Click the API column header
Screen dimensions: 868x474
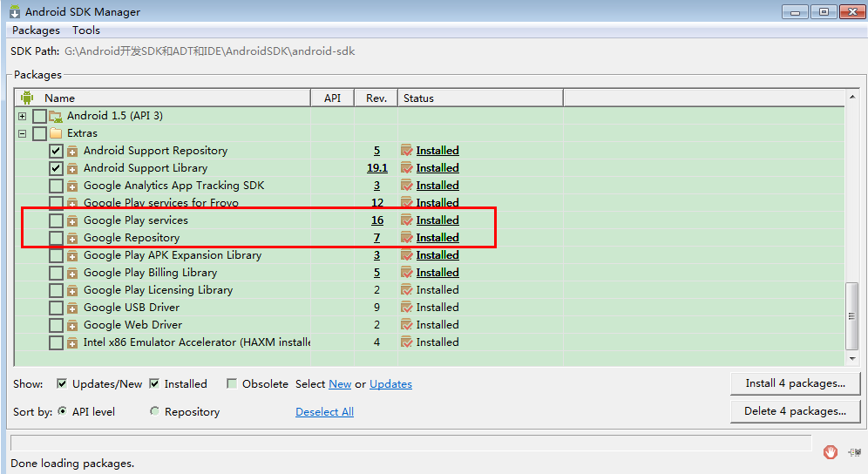pos(332,98)
